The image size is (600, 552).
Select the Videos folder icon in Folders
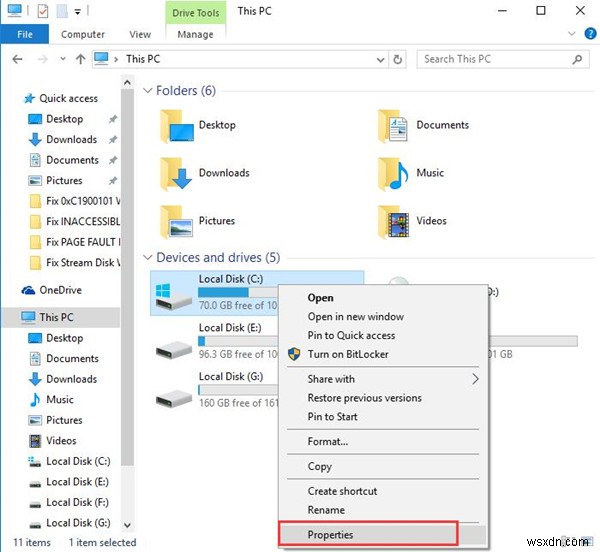click(x=393, y=222)
